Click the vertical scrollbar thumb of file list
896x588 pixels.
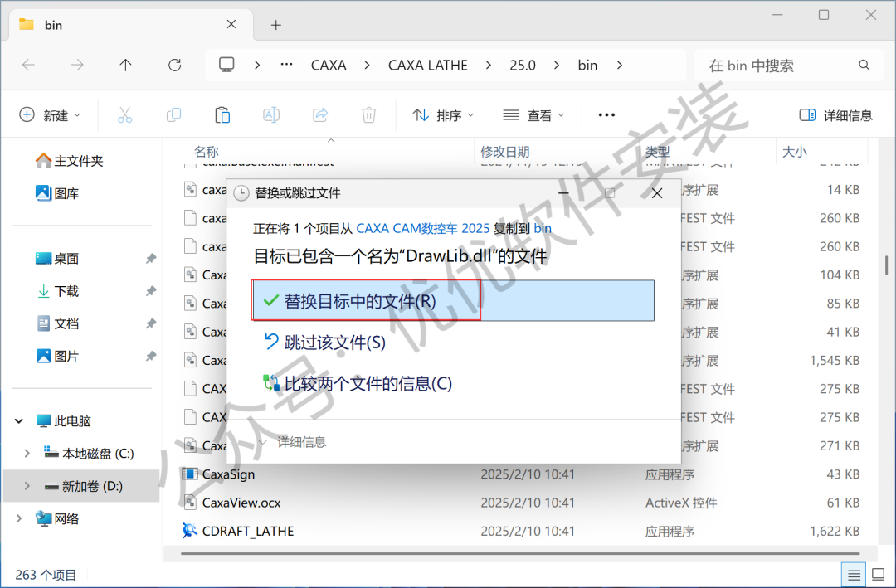[x=886, y=265]
